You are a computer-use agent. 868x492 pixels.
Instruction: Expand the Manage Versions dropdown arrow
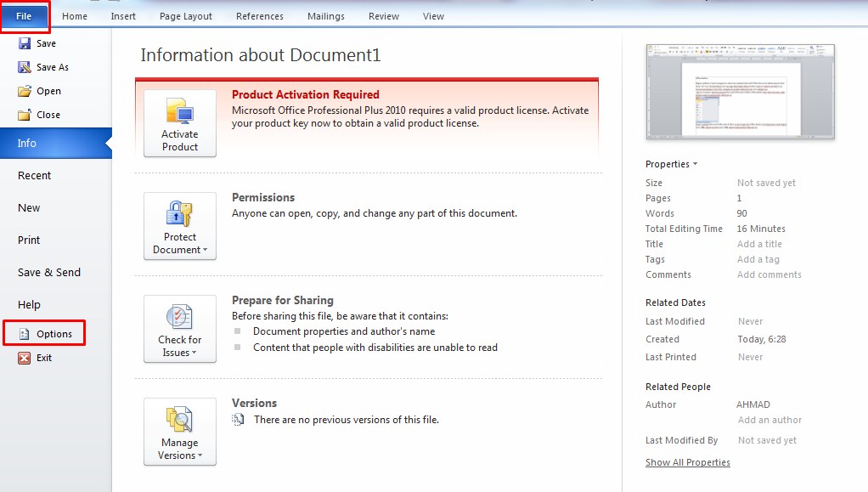pyautogui.click(x=200, y=455)
